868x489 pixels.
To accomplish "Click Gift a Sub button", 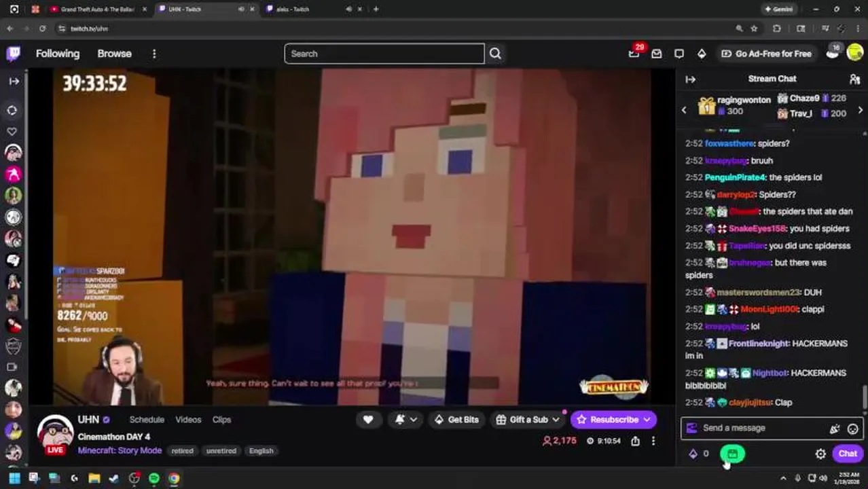I will click(x=528, y=420).
